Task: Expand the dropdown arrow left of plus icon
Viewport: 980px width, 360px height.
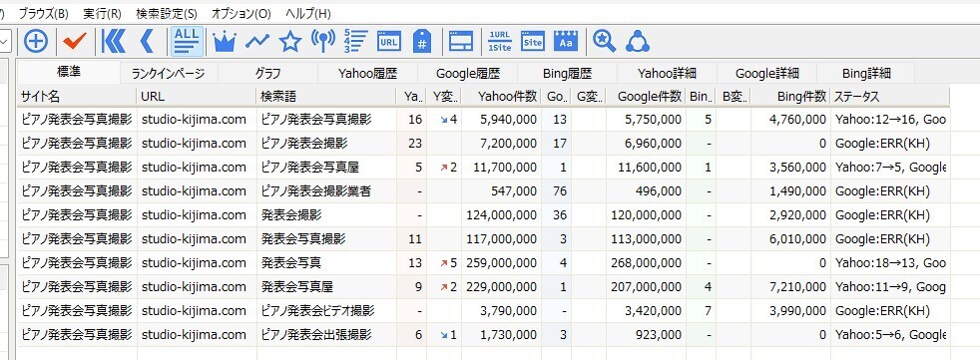Action: click(x=4, y=41)
